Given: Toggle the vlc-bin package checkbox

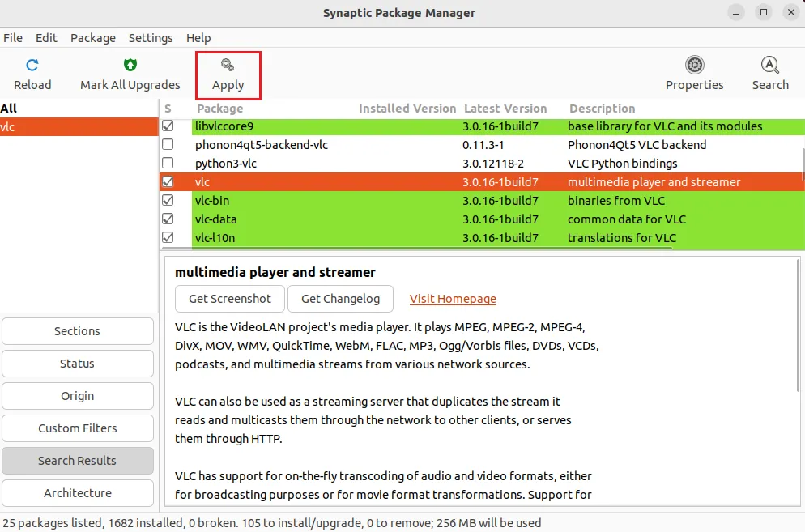Looking at the screenshot, I should click(168, 200).
